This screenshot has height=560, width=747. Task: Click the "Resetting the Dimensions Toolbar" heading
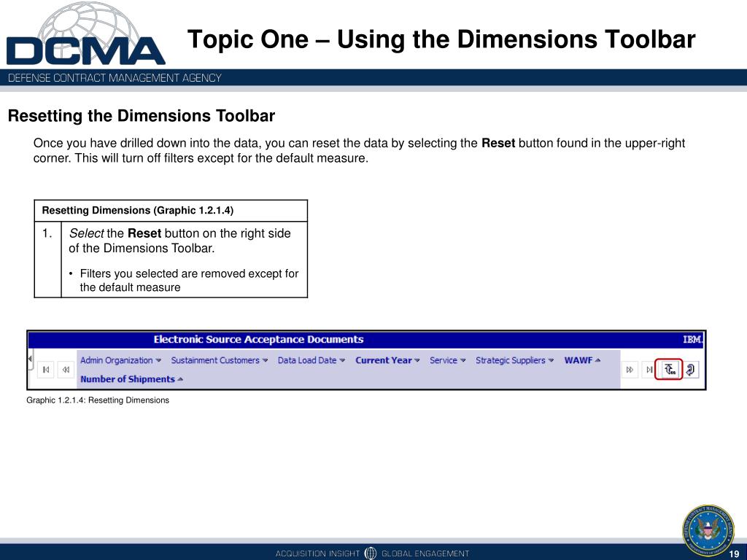(142, 116)
